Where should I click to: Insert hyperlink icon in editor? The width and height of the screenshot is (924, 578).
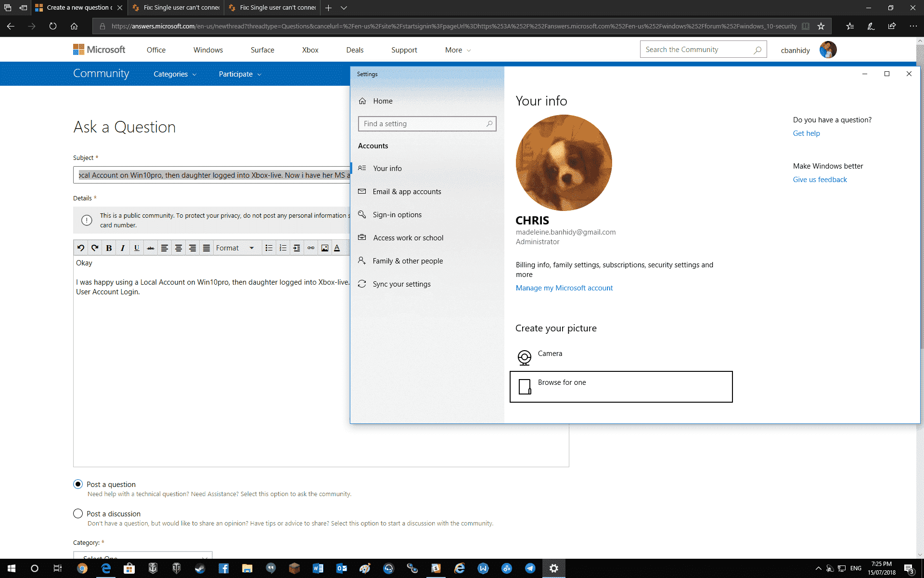311,248
